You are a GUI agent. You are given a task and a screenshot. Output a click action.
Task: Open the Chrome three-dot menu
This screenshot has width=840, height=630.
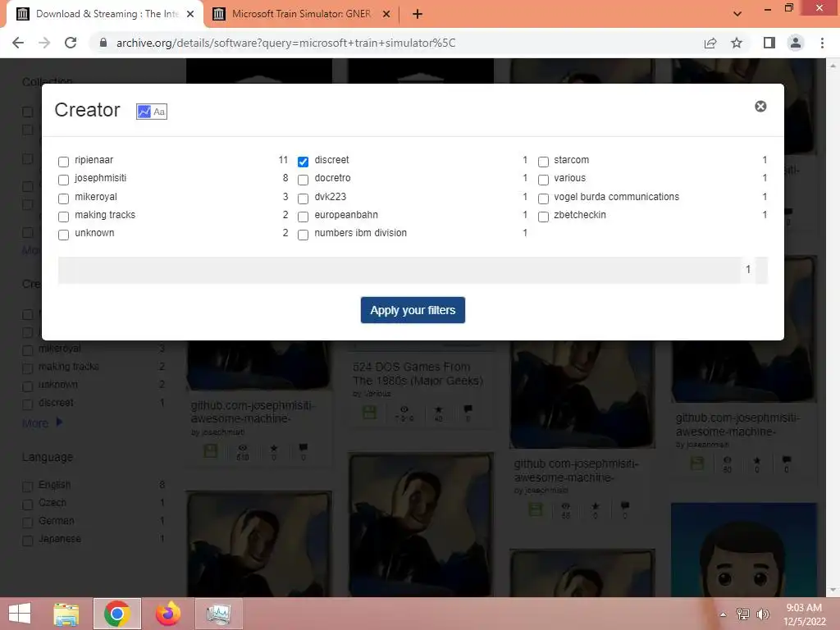pyautogui.click(x=822, y=43)
